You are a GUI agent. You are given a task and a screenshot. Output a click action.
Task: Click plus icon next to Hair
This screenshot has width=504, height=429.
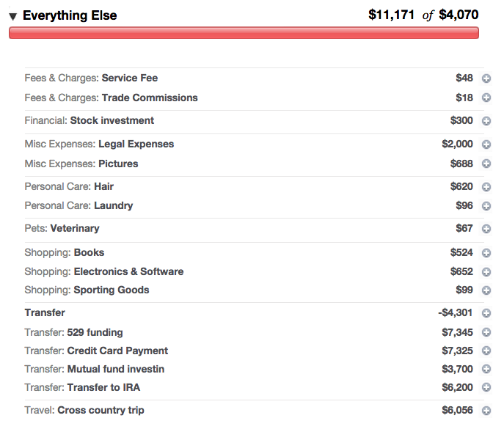point(486,187)
